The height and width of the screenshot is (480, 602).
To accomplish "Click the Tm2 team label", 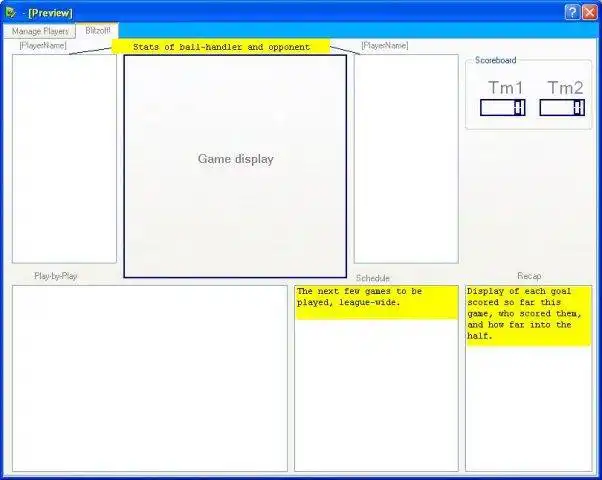I will (x=565, y=88).
